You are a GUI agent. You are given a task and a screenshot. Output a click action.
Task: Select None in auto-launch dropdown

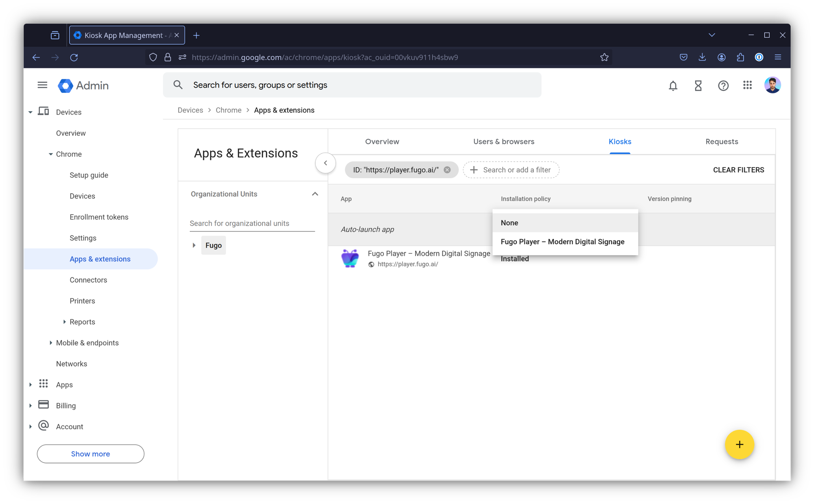click(x=565, y=223)
